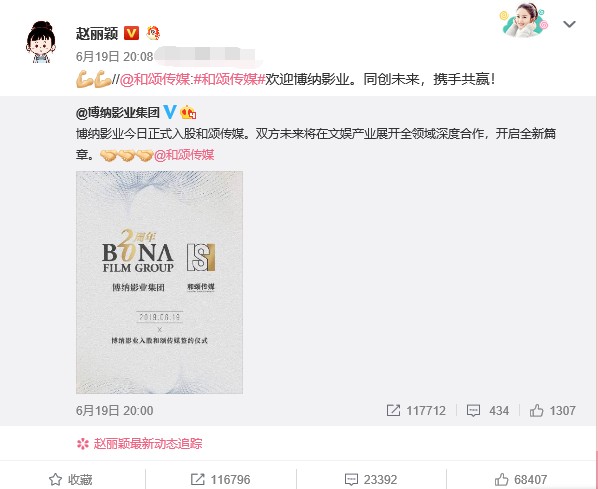Open @博纳影业集团 original poster profile
Viewport: 598px width, 489px height.
click(x=118, y=113)
